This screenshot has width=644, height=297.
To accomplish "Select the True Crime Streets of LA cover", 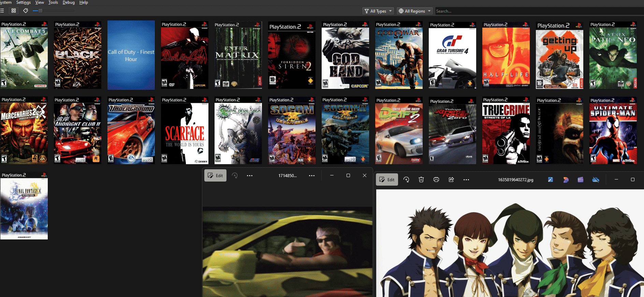I will click(x=506, y=130).
